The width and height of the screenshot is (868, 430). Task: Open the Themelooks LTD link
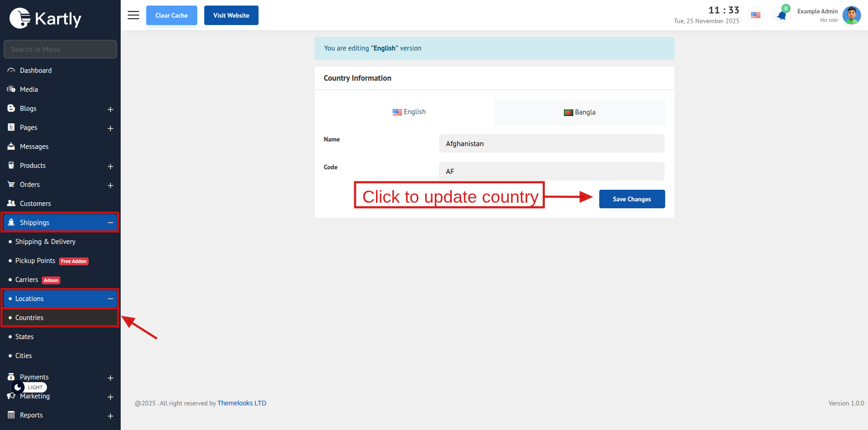pyautogui.click(x=242, y=403)
